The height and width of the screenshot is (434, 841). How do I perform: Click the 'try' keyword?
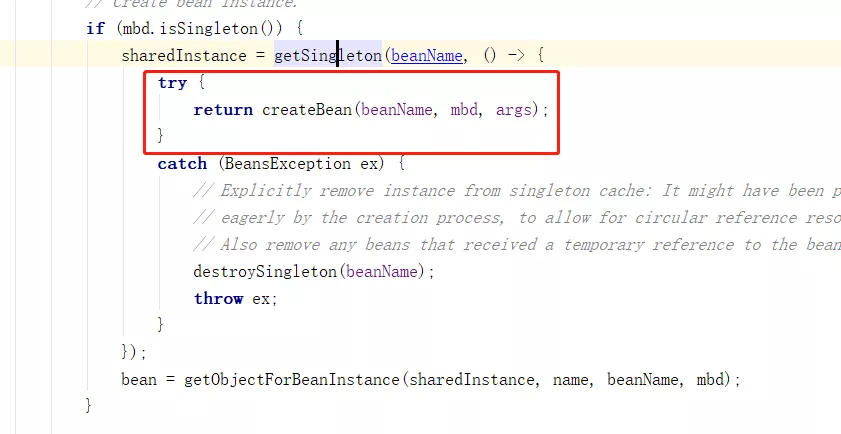click(172, 83)
